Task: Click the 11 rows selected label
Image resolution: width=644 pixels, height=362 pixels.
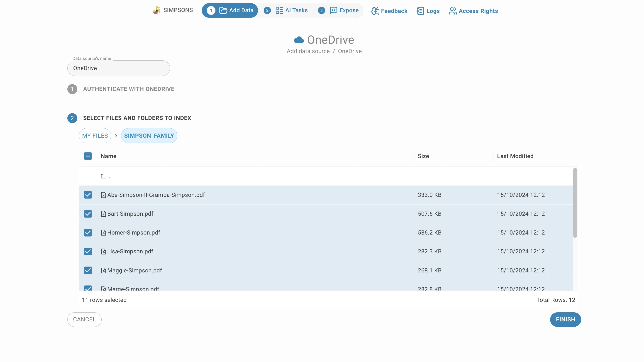Action: (104, 300)
